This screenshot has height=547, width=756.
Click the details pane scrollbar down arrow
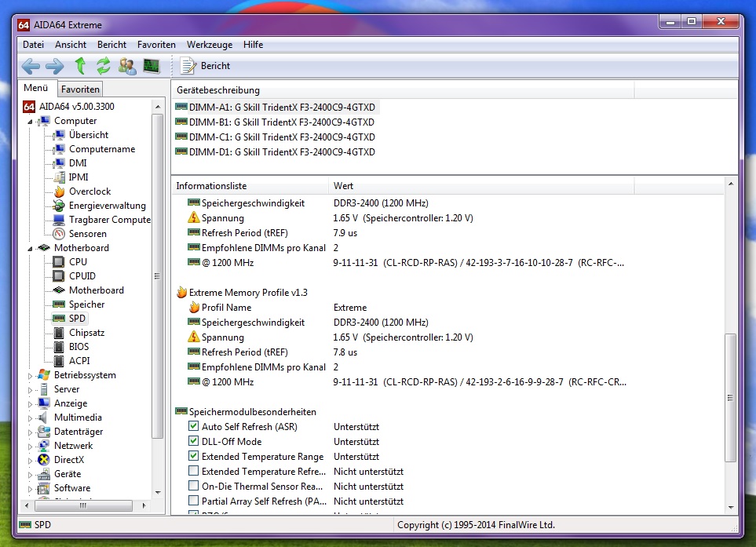pyautogui.click(x=731, y=508)
